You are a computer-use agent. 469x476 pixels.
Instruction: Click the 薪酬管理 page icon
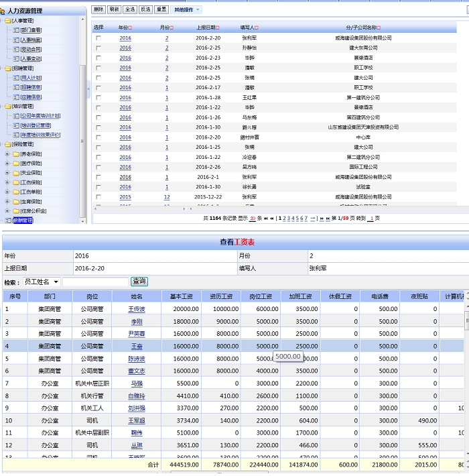coord(8,221)
